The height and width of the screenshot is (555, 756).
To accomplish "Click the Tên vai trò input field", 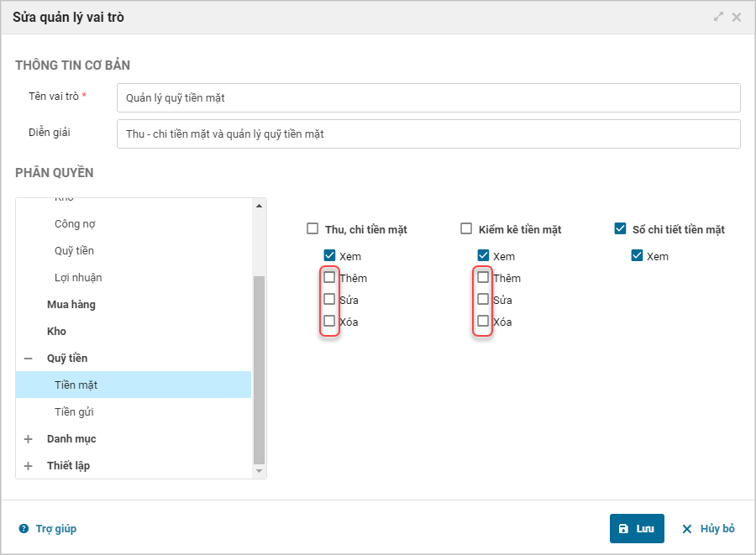I will coord(428,97).
